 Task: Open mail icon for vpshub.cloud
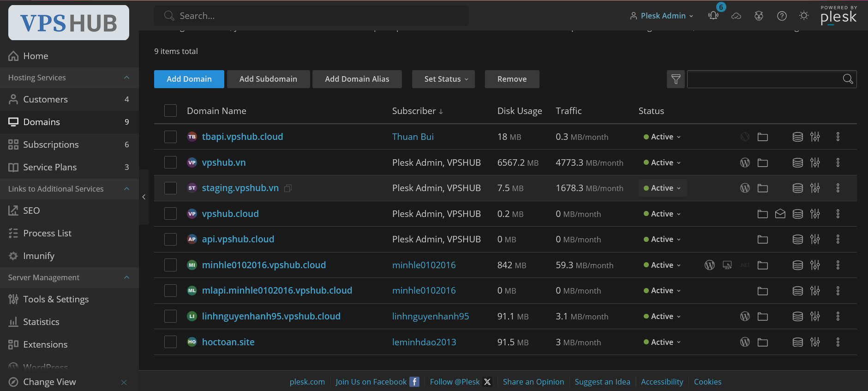780,214
